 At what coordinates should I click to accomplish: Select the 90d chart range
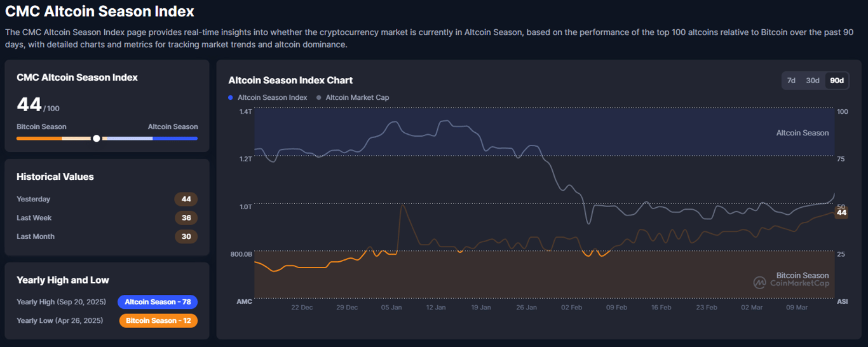click(x=837, y=81)
